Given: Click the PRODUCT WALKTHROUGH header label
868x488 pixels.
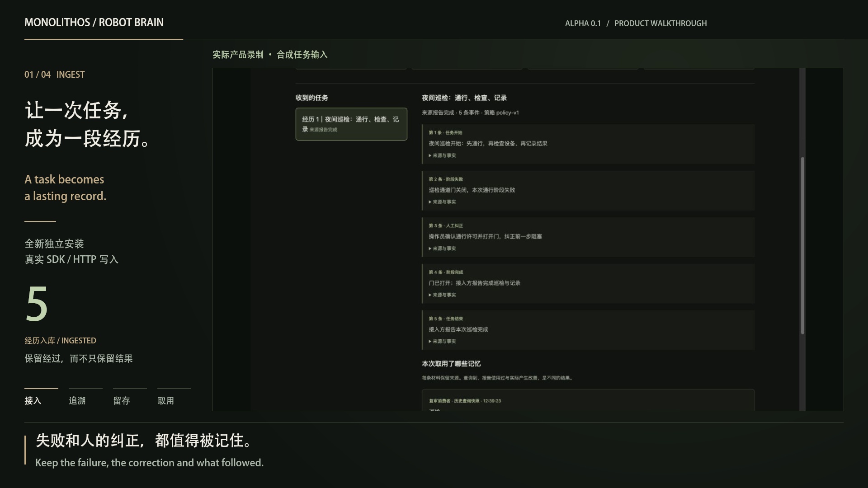Looking at the screenshot, I should click(x=660, y=23).
